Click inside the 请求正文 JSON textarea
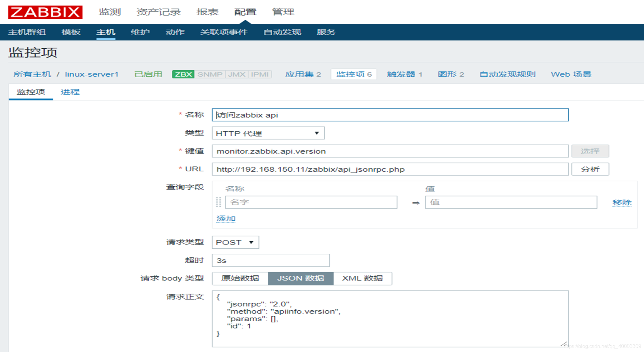 (390, 319)
